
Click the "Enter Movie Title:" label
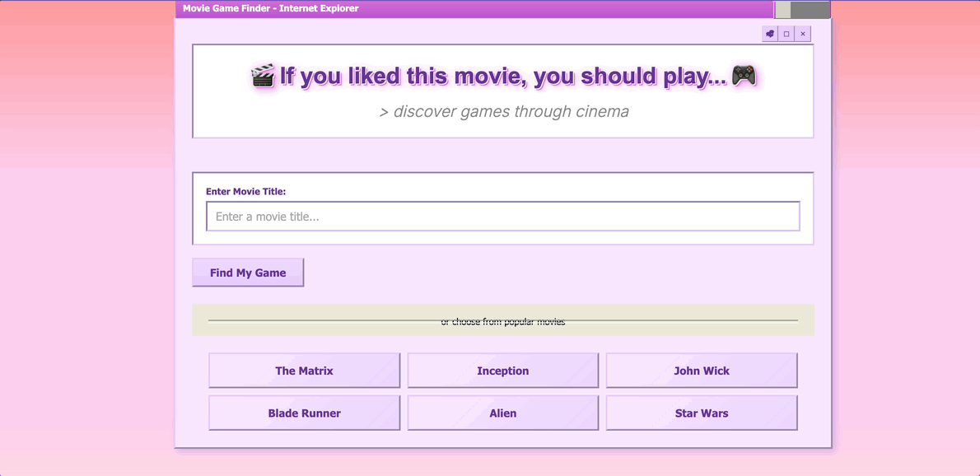[245, 192]
